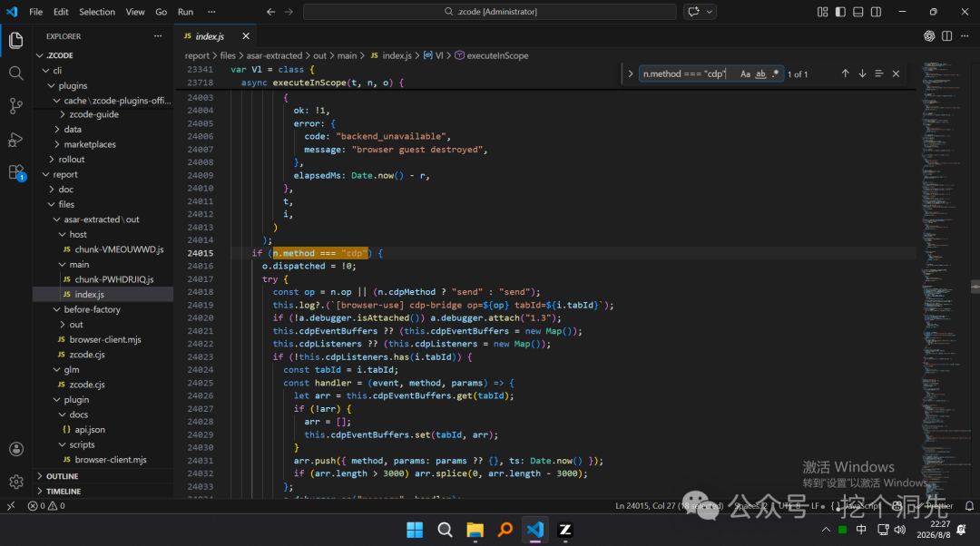Expand the Replace field in find widget
980x546 pixels.
630,73
